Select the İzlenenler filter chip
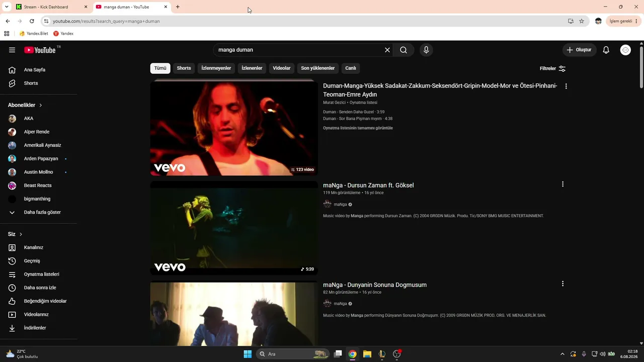Image resolution: width=644 pixels, height=362 pixels. click(x=252, y=68)
